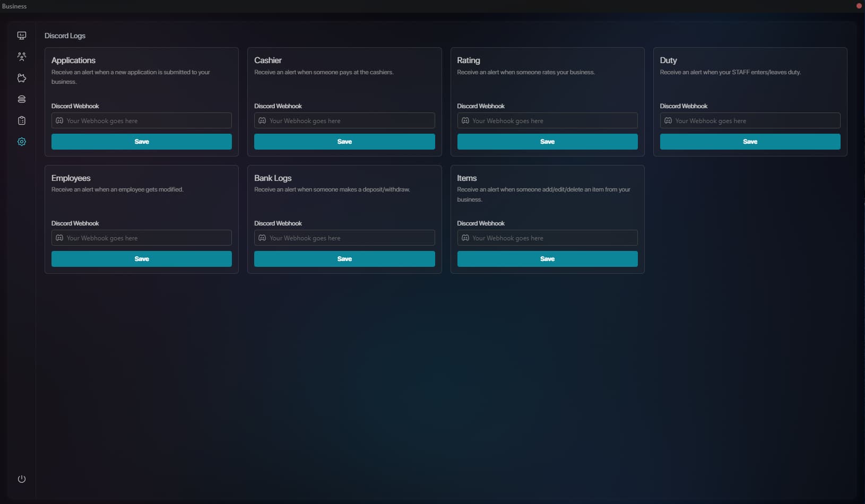865x504 pixels.
Task: Click the Business label in the title bar
Action: pos(14,6)
